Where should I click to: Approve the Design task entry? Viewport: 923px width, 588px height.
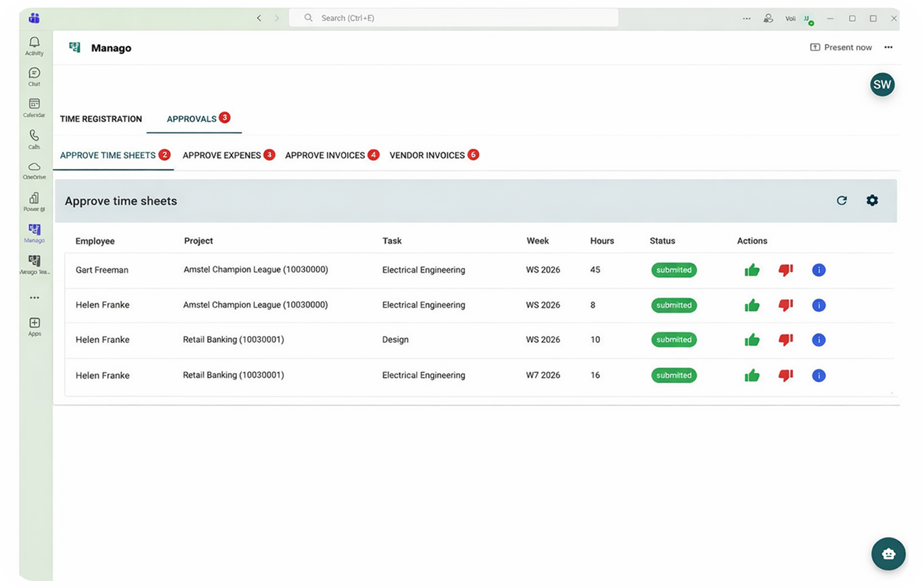[x=752, y=339]
